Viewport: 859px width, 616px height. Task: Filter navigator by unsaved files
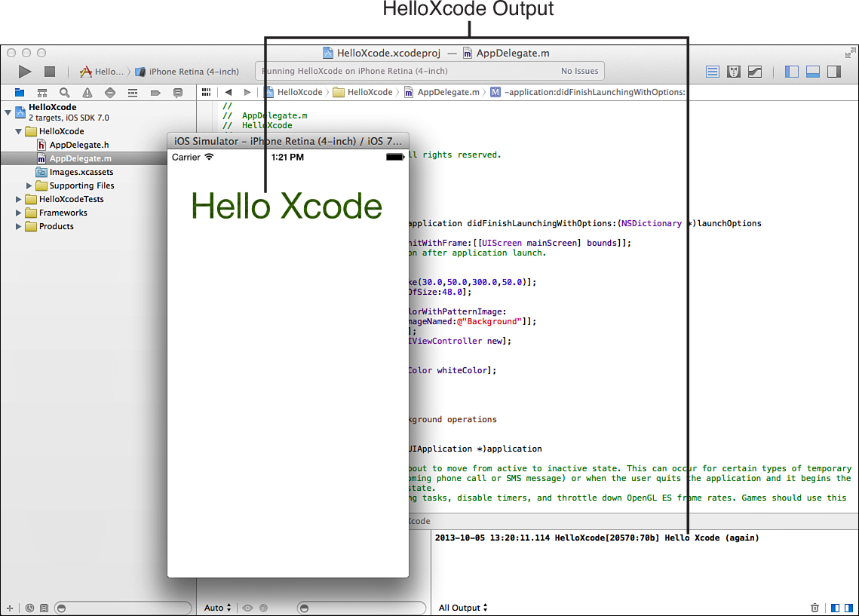[44, 608]
